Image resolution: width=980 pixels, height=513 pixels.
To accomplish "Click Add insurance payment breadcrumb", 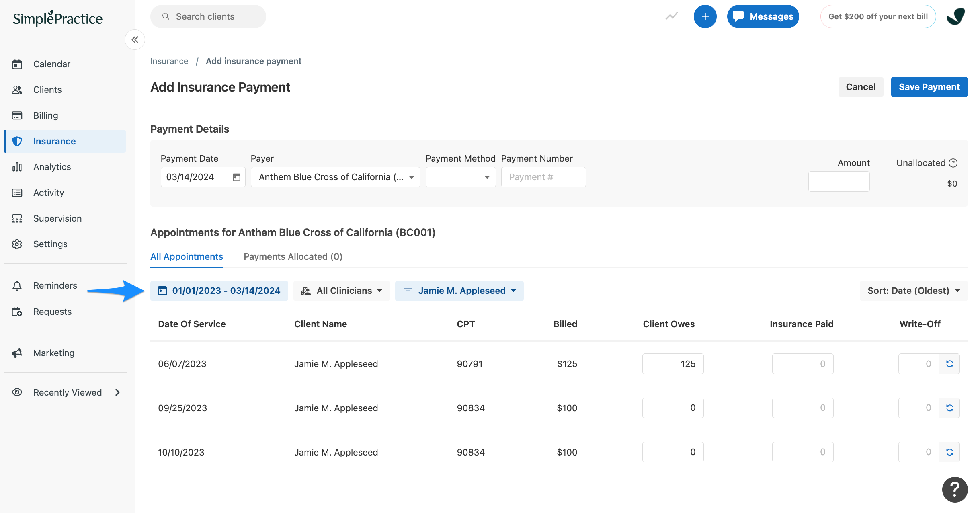I will tap(254, 61).
